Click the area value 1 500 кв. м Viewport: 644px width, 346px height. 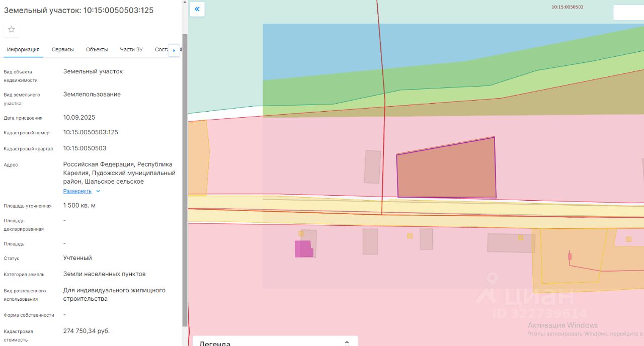(79, 205)
